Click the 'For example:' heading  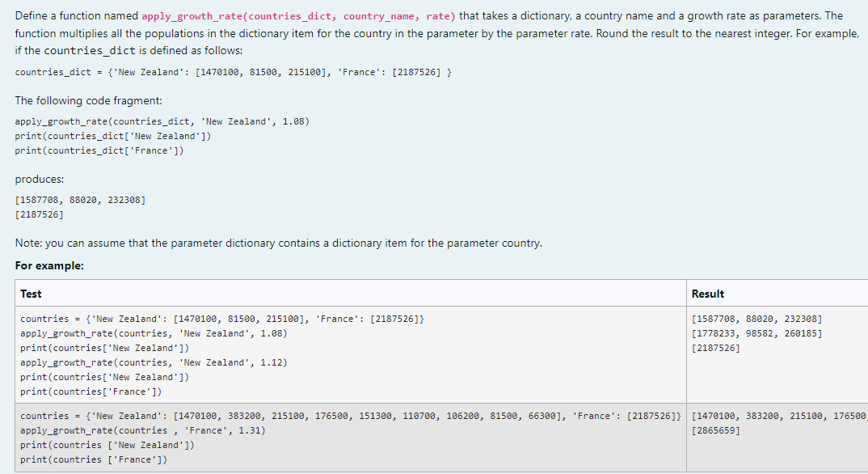coord(49,265)
